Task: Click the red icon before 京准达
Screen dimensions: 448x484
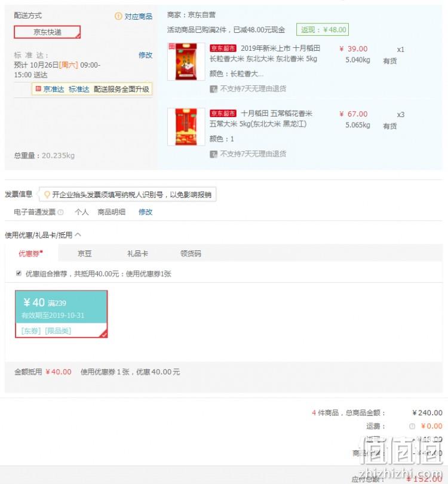Action: (x=38, y=89)
